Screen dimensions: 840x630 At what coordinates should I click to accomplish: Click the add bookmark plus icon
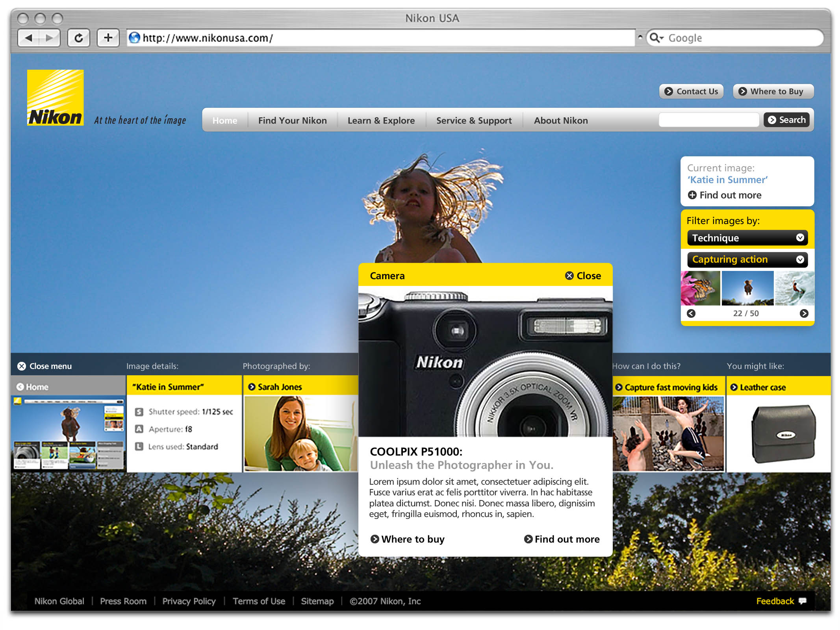coord(108,38)
